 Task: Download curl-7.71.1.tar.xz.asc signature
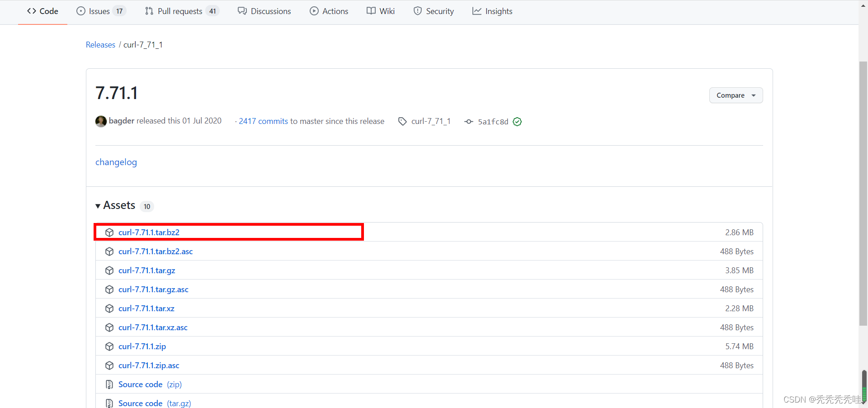153,327
